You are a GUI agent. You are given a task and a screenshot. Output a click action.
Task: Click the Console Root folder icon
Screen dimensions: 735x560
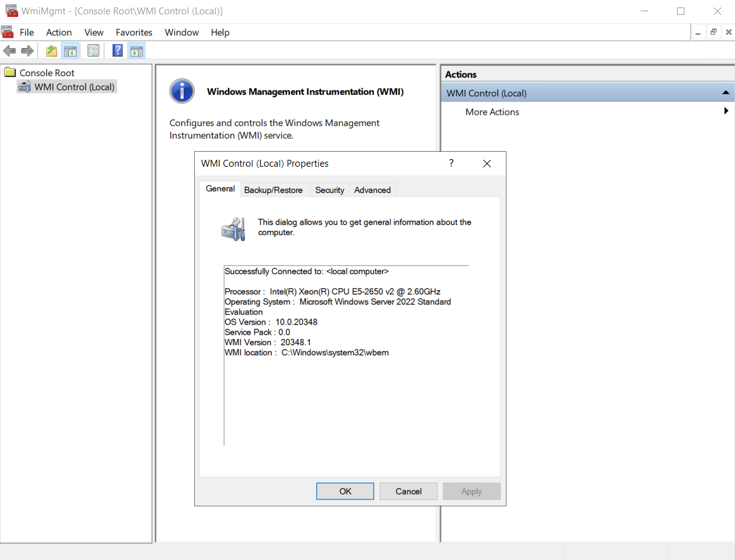(x=10, y=72)
